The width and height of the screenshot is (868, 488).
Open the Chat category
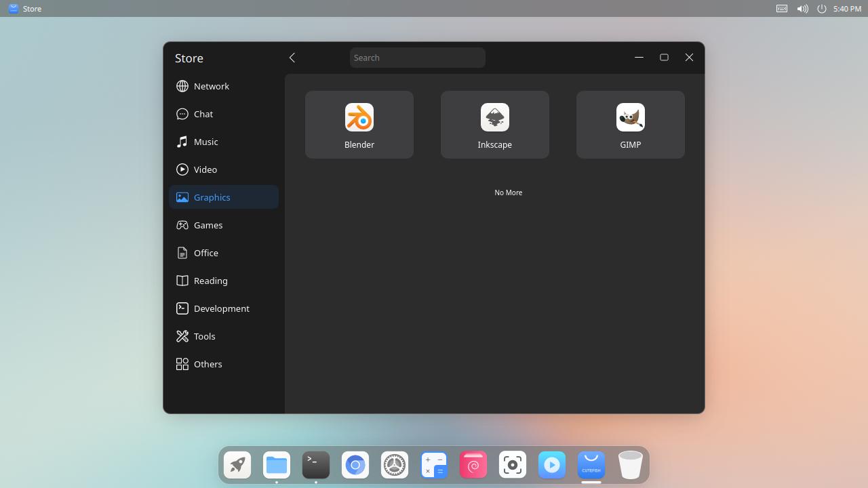pos(224,114)
